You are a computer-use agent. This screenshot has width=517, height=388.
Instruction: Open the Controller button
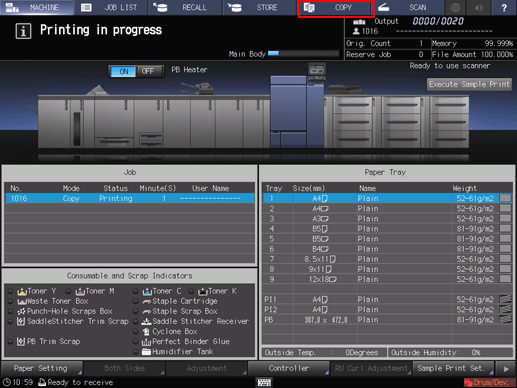click(289, 369)
